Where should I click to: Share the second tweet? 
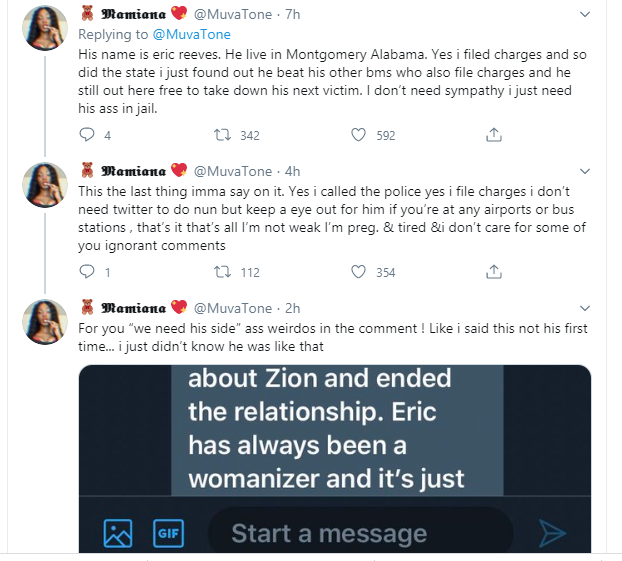pyautogui.click(x=493, y=272)
